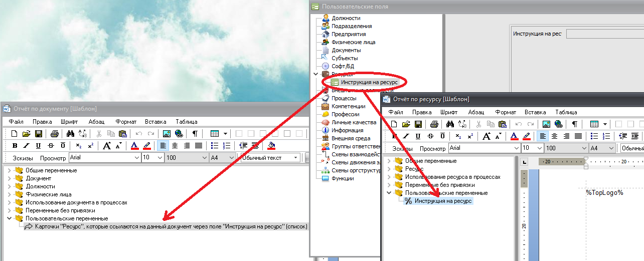Open 'Таблица' menu in resource report window
Image resolution: width=644 pixels, height=261 pixels.
pos(566,112)
